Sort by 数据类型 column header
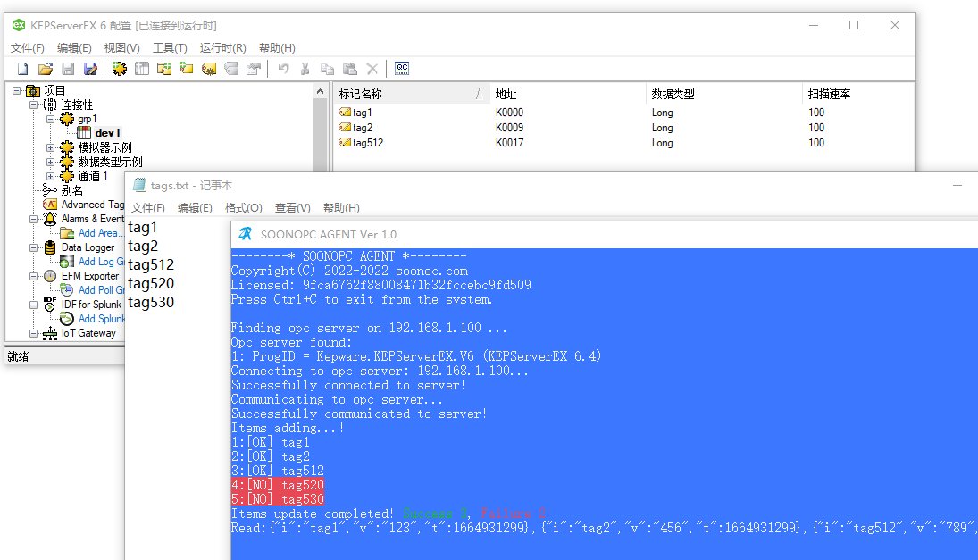Screen dimensions: 978x560 point(723,94)
